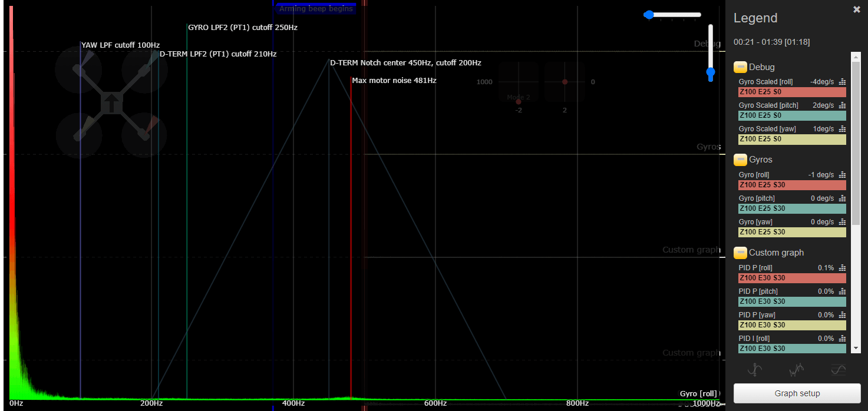This screenshot has height=411, width=868.
Task: Click the yellow color bar under PID P [yaw]
Action: tap(792, 325)
